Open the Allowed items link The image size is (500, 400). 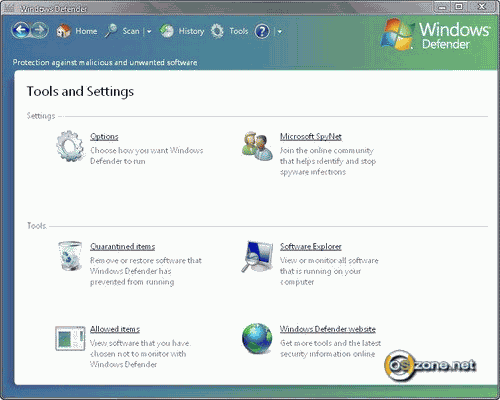tap(115, 329)
